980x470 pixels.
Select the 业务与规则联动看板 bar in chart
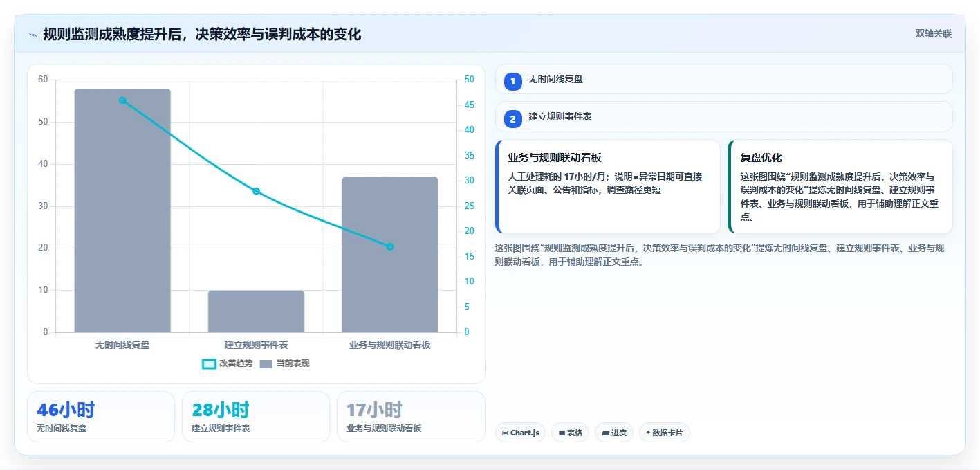389,255
